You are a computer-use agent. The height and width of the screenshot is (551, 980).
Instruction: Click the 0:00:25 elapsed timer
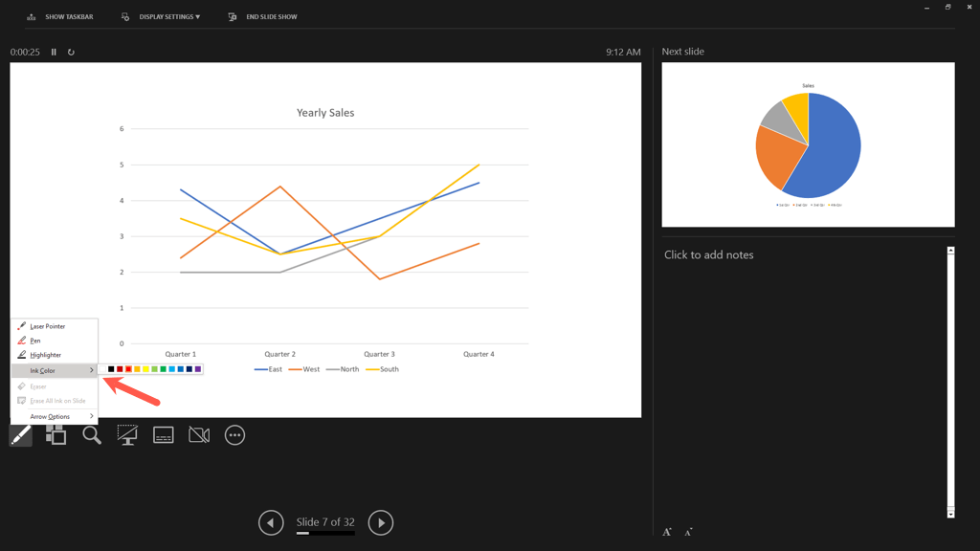coord(25,52)
